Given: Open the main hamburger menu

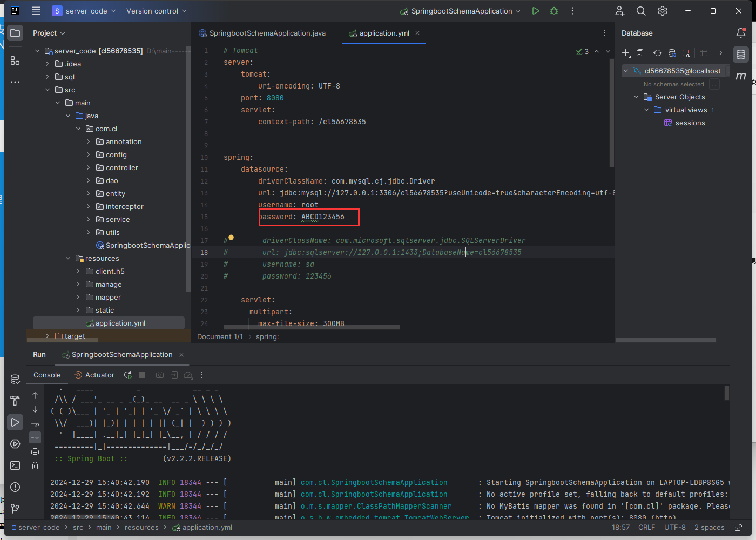Looking at the screenshot, I should (36, 11).
